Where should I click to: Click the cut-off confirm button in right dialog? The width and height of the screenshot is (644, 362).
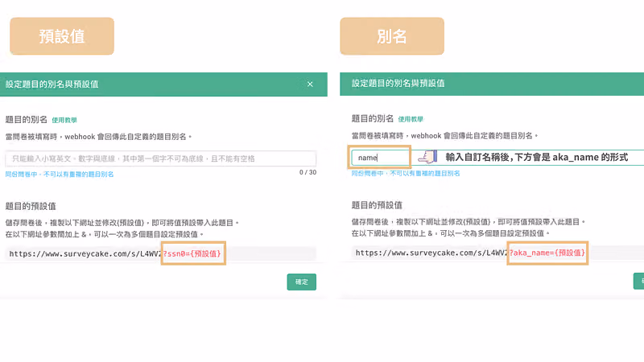coord(638,281)
